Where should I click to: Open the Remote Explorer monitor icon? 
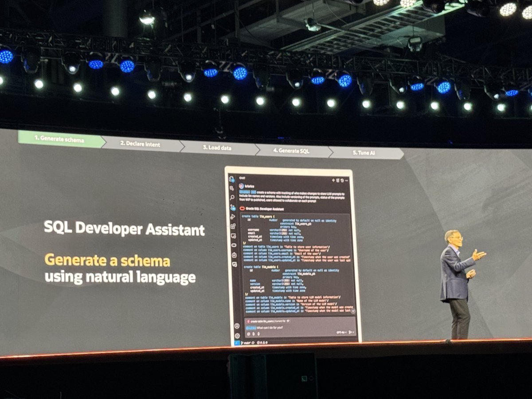pos(233,235)
